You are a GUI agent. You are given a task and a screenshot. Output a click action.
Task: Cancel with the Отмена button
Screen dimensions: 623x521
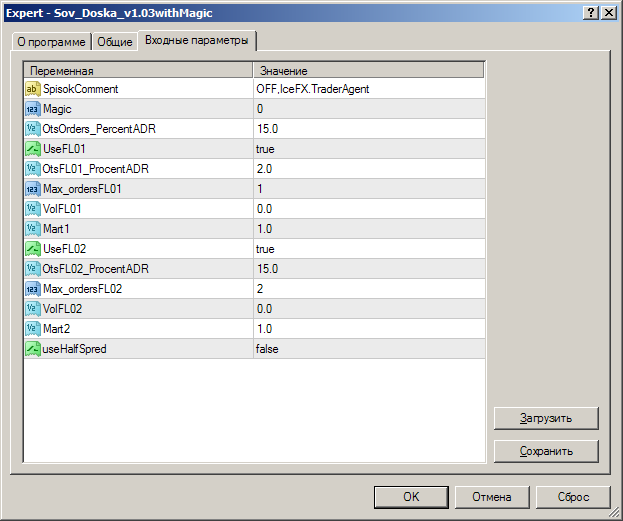tap(492, 497)
